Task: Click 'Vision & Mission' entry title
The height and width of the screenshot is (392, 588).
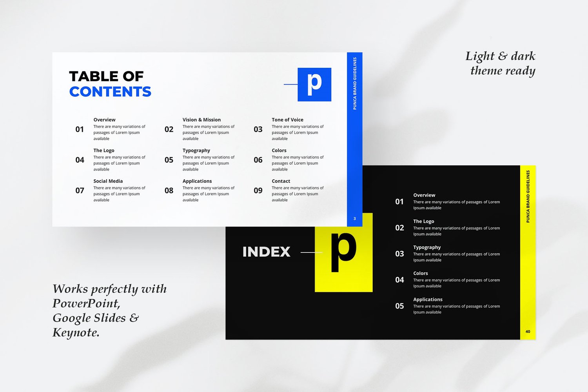Action: tap(201, 120)
